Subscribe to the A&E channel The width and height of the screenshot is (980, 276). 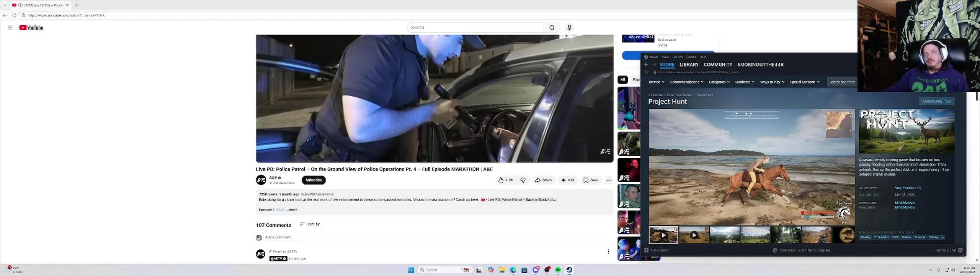pos(314,180)
